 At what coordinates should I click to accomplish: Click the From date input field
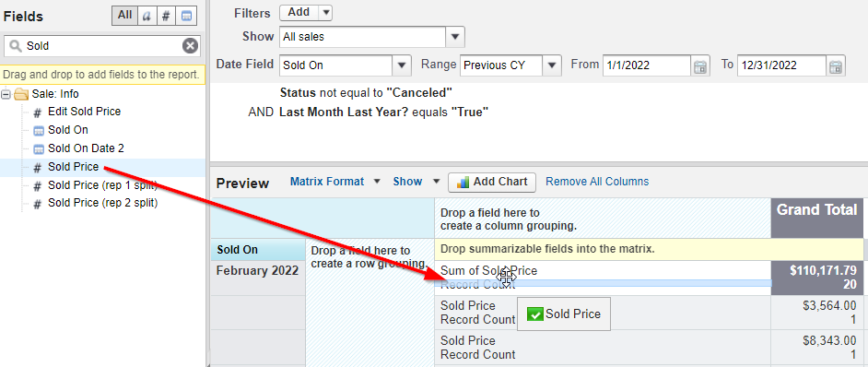(x=647, y=65)
